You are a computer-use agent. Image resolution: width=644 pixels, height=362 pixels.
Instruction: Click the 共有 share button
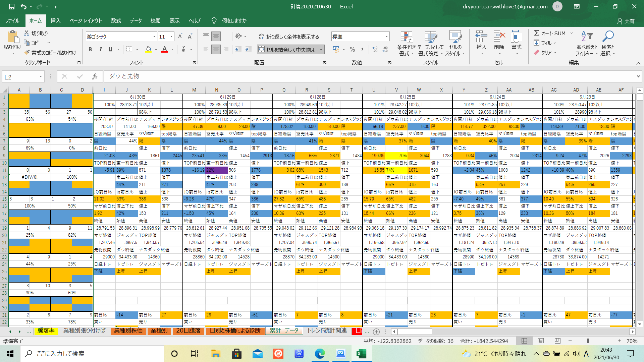[626, 21]
